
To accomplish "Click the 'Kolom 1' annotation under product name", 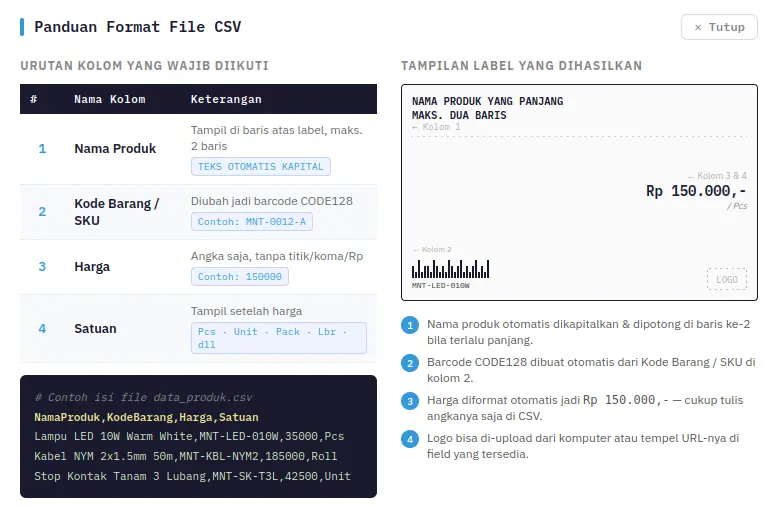I will [x=436, y=127].
